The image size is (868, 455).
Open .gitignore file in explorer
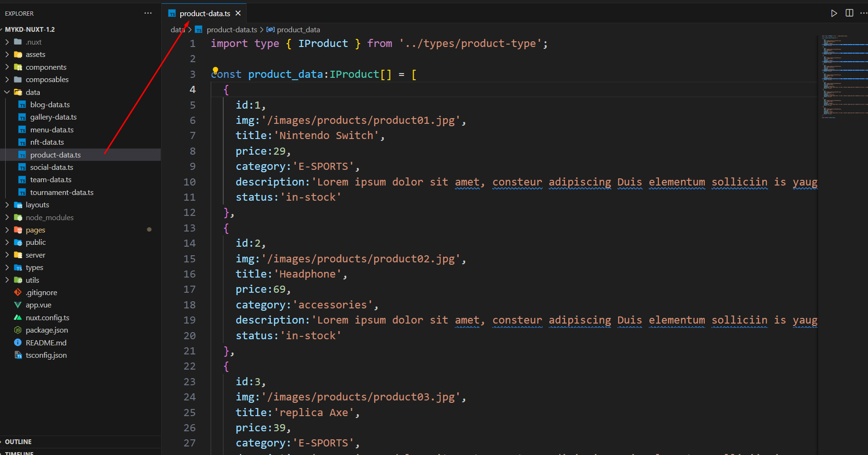point(41,293)
